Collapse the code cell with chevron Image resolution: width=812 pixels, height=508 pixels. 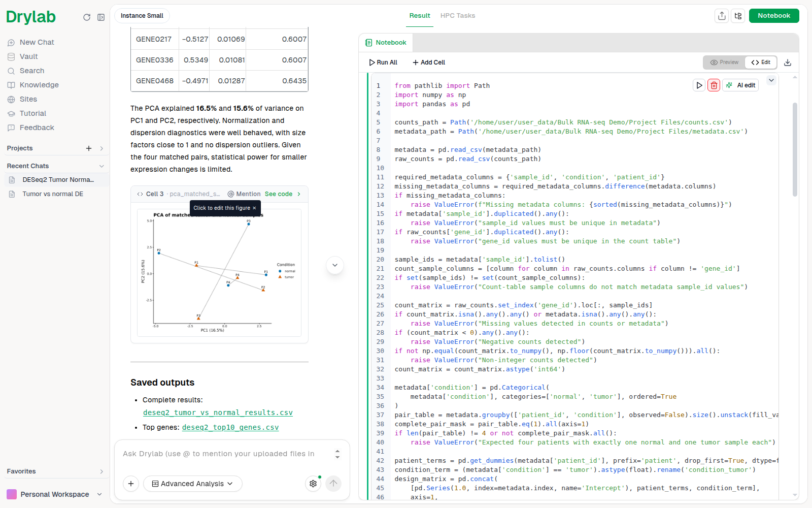pyautogui.click(x=771, y=80)
